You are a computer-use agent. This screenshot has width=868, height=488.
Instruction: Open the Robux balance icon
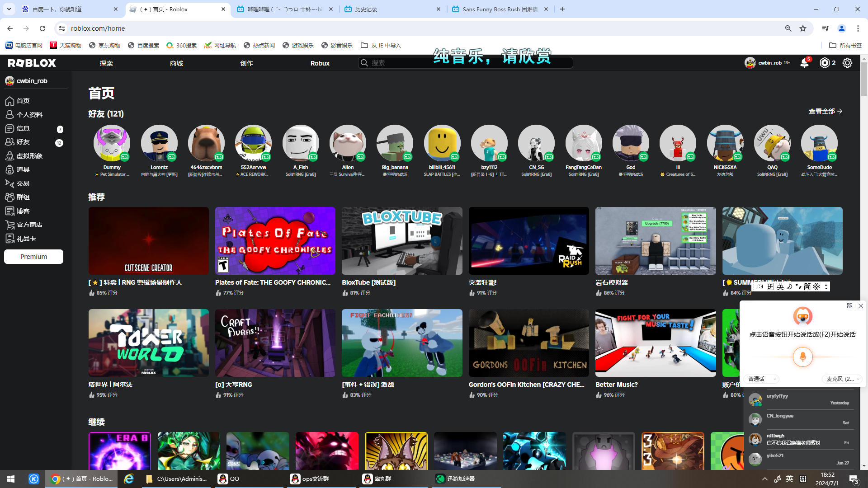coord(825,63)
